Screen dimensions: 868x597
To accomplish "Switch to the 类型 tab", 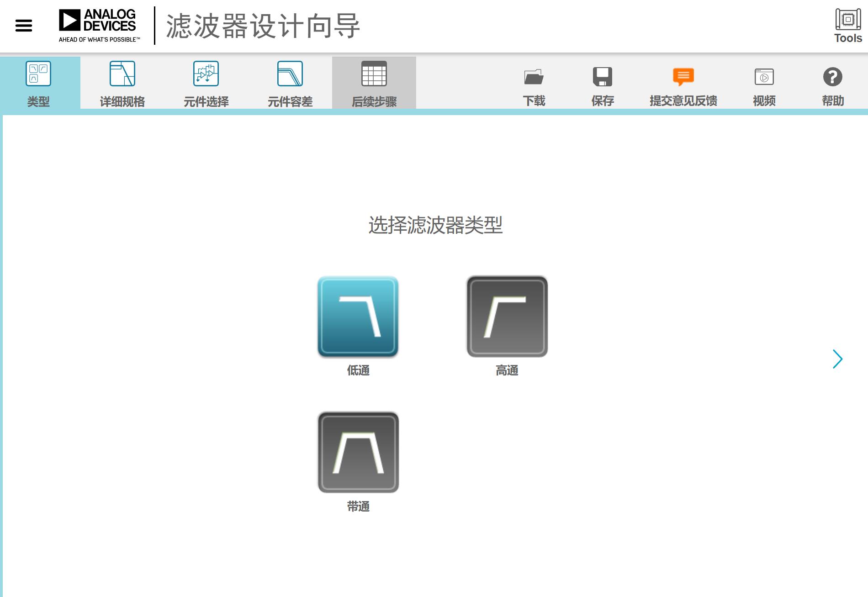I will (39, 82).
